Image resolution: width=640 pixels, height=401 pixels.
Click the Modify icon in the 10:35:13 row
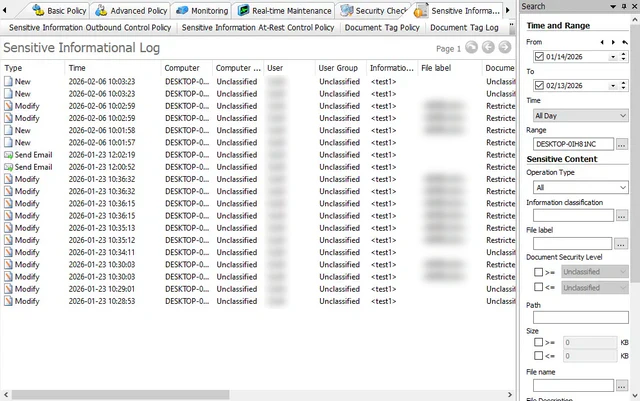(x=9, y=228)
